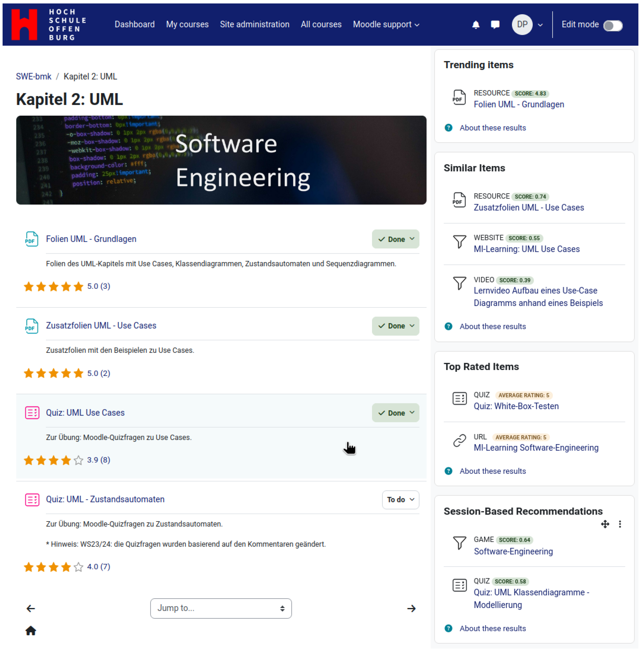Toggle Done status for Folien UML - Grundlagen
The width and height of the screenshot is (644, 655).
395,239
